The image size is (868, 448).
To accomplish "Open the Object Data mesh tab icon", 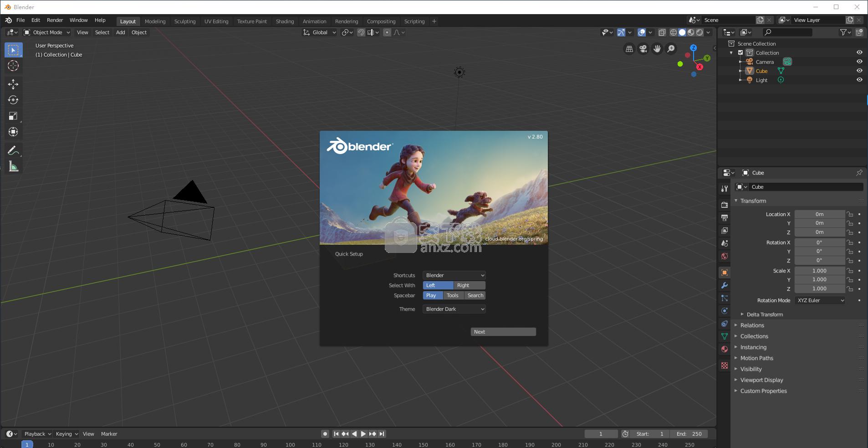I will coord(725,336).
